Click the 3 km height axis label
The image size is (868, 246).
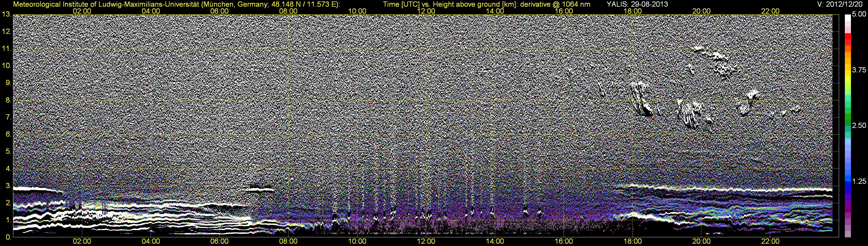click(8, 186)
